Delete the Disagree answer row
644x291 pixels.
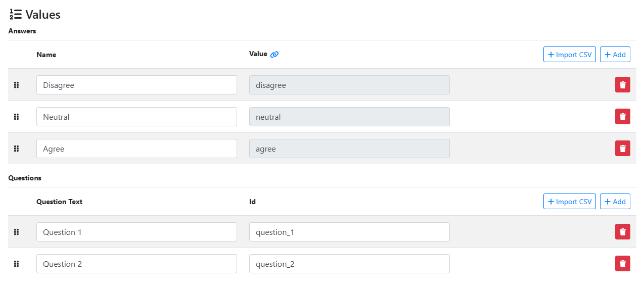click(622, 85)
